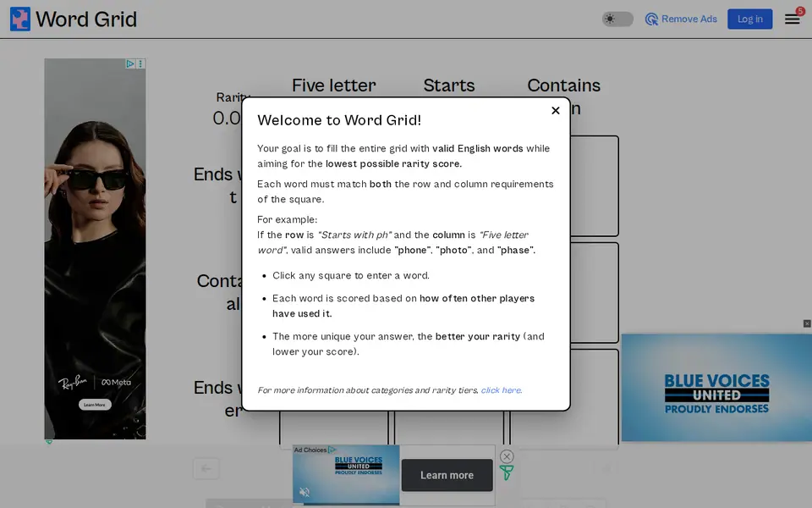
Task: Toggle the light/dark theme switch
Action: tap(617, 19)
